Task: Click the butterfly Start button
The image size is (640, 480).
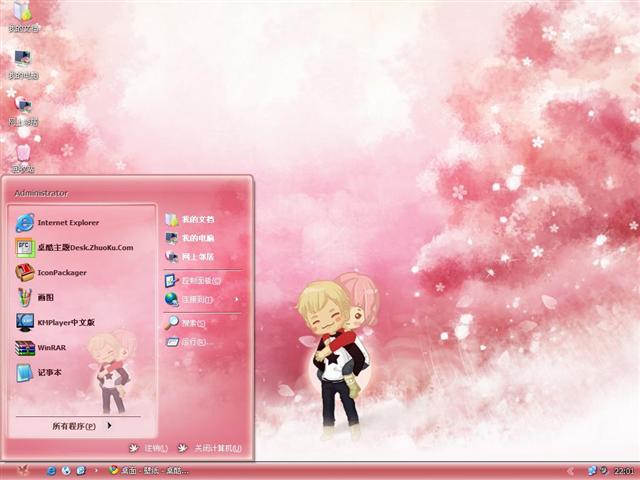Action: [23, 471]
